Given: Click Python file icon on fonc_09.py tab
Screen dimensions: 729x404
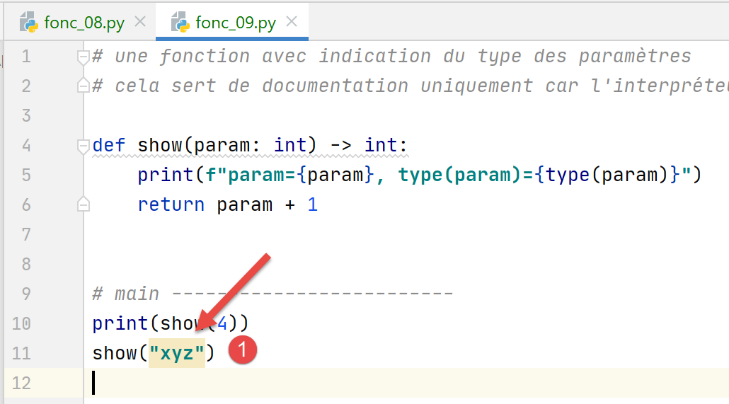Looking at the screenshot, I should pos(180,22).
